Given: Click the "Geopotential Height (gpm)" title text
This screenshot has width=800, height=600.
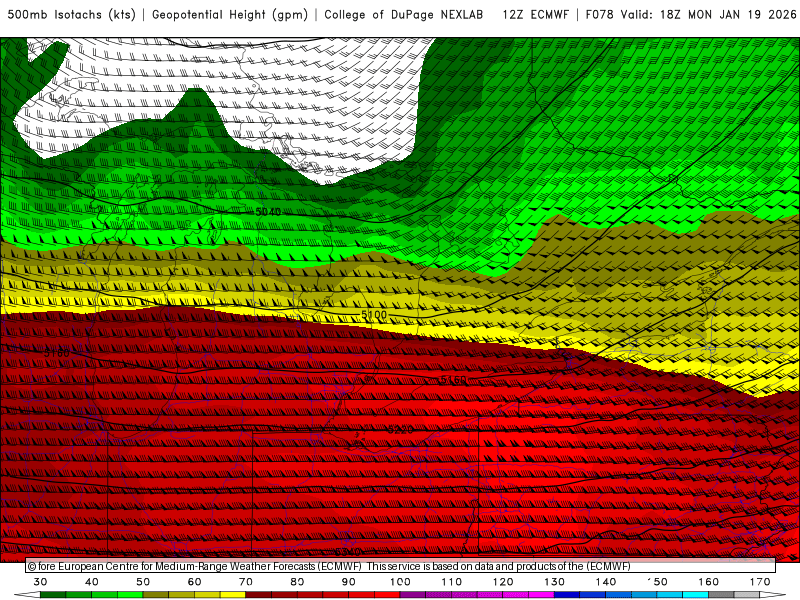Looking at the screenshot, I should click(x=230, y=15).
